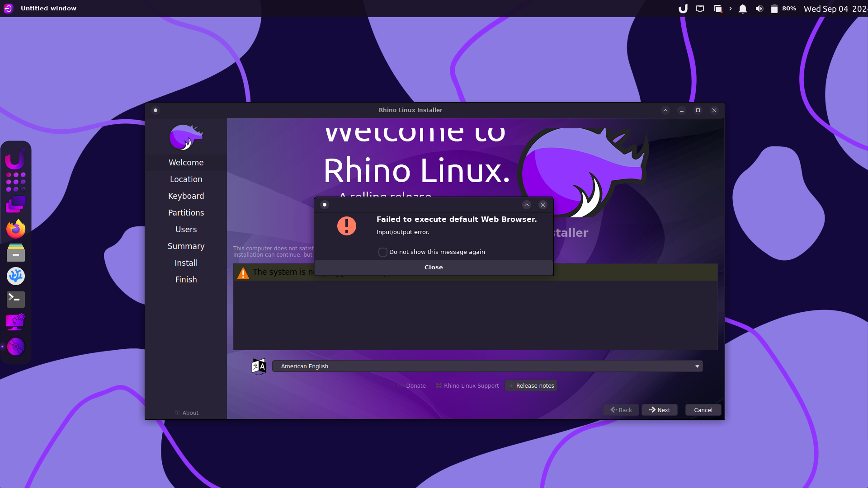Select the Partitions step in sidebar
Viewport: 868px width, 488px height.
186,213
